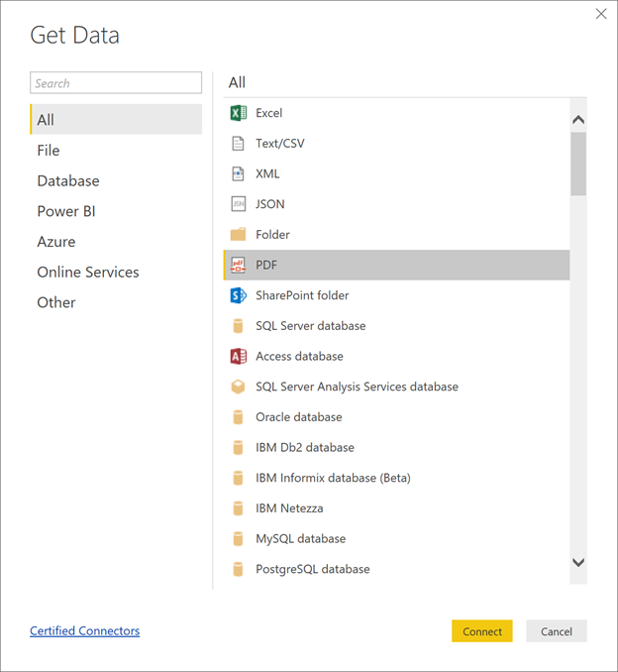Open the Certified Connectors link
This screenshot has width=618, height=672.
[85, 630]
